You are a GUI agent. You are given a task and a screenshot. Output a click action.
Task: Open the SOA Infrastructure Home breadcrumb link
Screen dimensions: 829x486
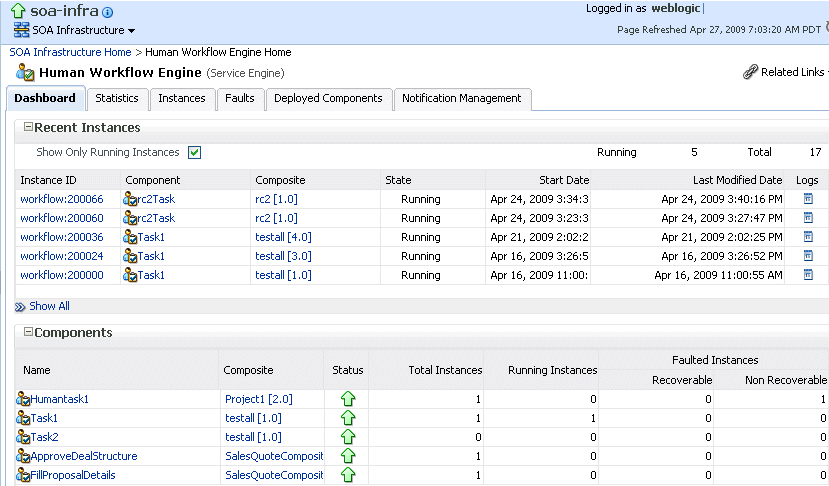coord(70,51)
